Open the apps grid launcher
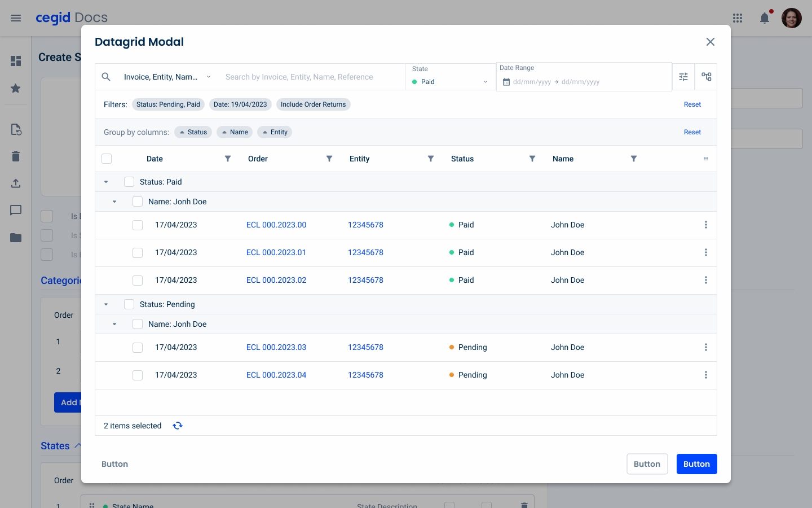Screen dimensions: 812x508 [738, 18]
